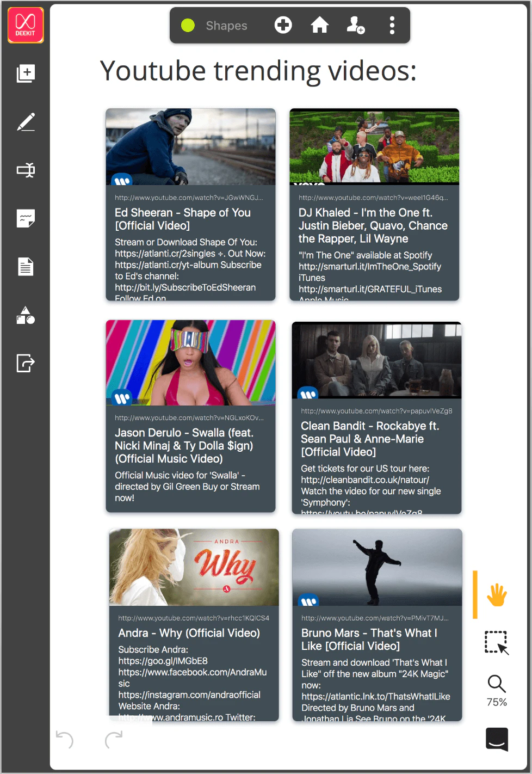Viewport: 532px width, 774px height.
Task: Open Jason Derulo Swalla title link
Action: pos(184,445)
